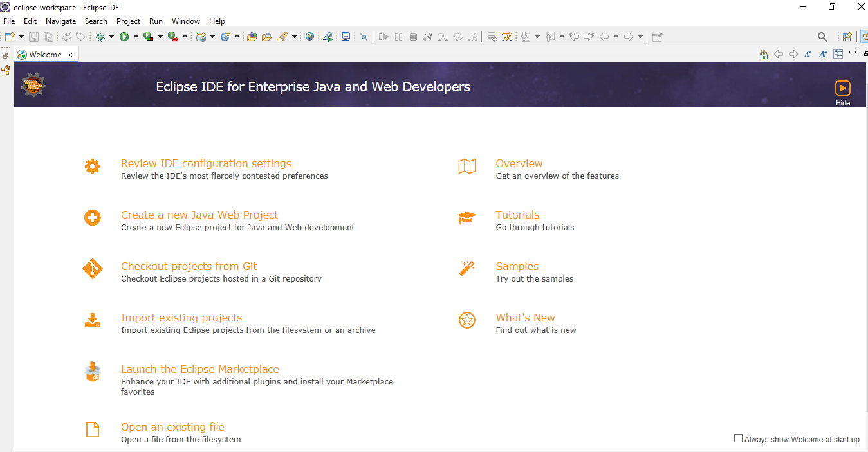The height and width of the screenshot is (452, 868).
Task: Click the Terminate stop icon
Action: [413, 37]
